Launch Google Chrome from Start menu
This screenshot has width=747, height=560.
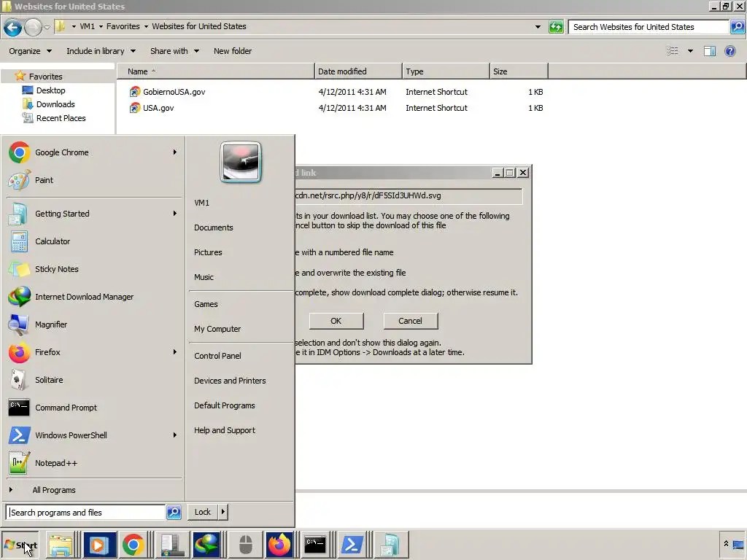tap(91, 152)
